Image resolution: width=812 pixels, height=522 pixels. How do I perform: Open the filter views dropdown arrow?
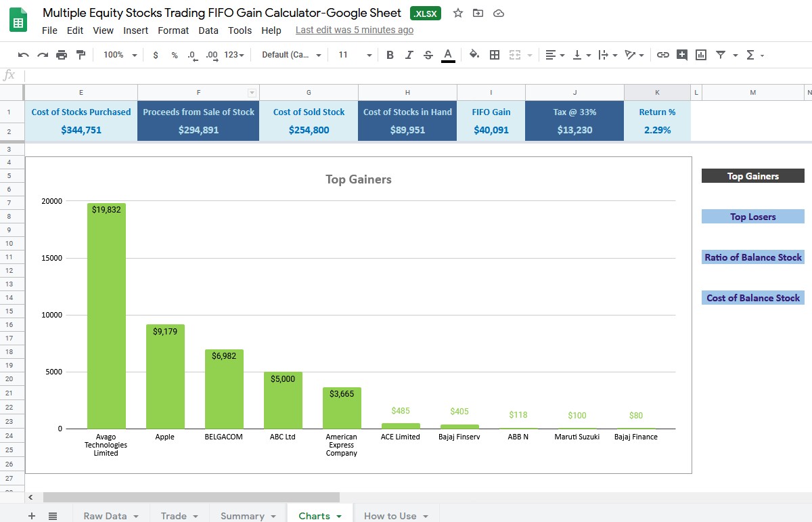pos(734,56)
